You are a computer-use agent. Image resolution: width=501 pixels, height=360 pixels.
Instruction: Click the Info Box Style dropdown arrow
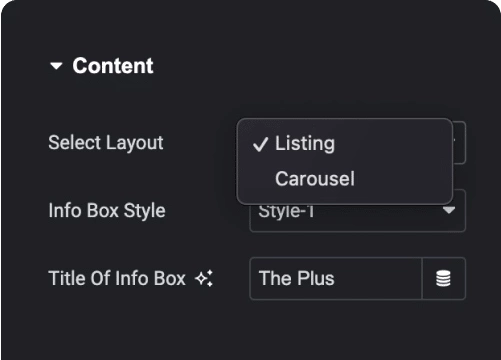point(449,210)
